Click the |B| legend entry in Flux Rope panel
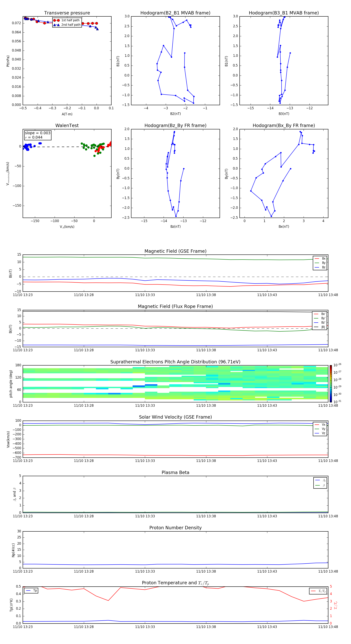 coord(320,327)
